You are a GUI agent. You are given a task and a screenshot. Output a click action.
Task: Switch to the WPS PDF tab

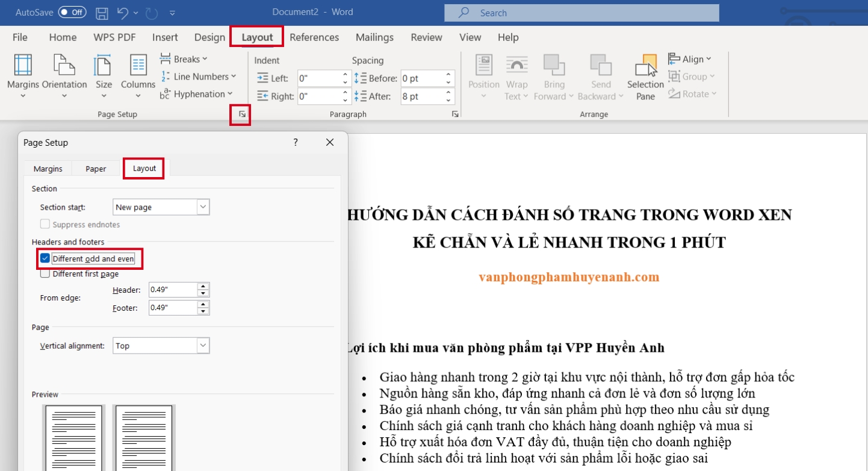(x=114, y=37)
